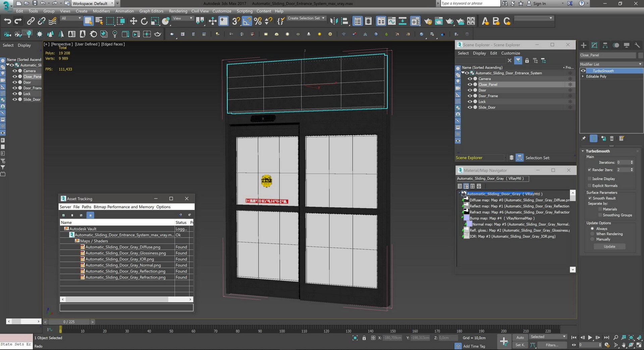Select the Move transform tool
The image size is (644, 350).
(133, 21)
